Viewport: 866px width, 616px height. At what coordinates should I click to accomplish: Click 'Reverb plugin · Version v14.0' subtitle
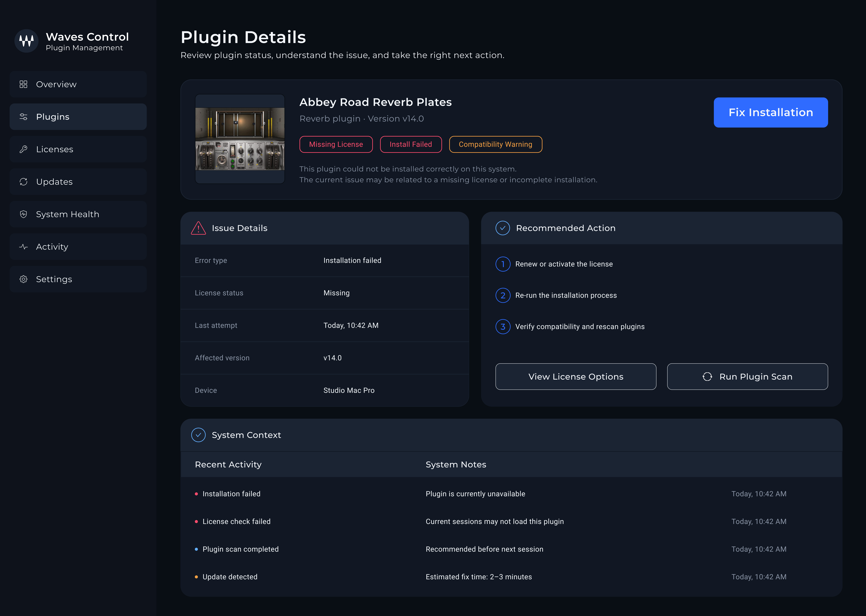click(x=362, y=119)
